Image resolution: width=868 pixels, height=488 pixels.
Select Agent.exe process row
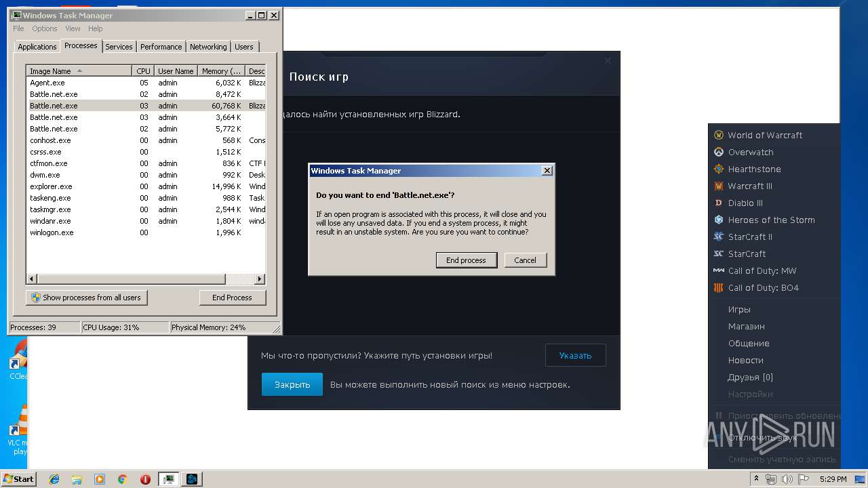click(146, 83)
